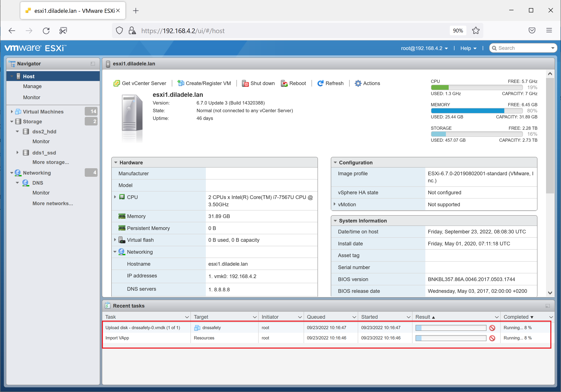Click the Virtual Machines count badge 14

pos(91,112)
